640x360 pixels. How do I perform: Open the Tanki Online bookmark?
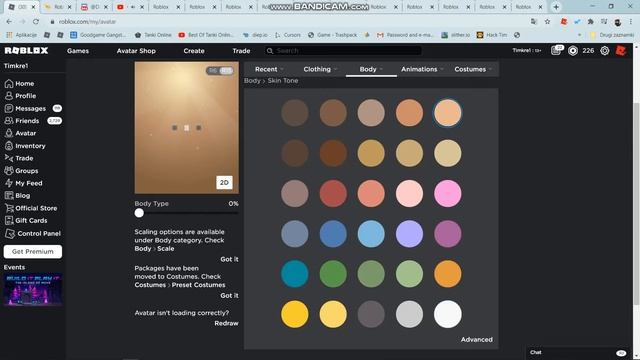point(153,35)
